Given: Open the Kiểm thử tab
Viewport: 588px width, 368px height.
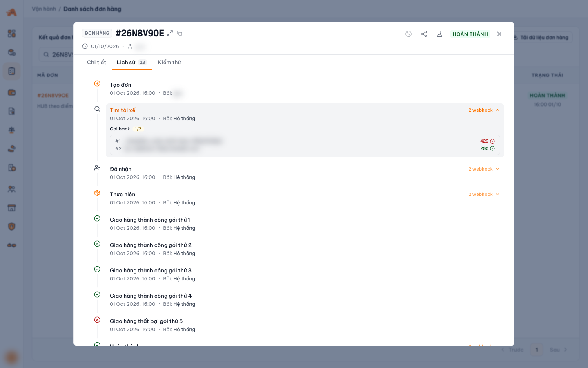Looking at the screenshot, I should coord(169,62).
